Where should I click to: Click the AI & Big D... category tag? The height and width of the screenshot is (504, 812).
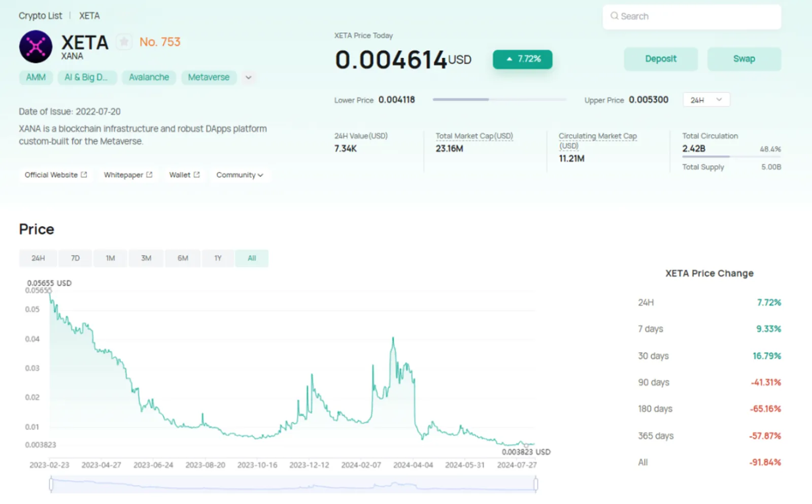tap(86, 78)
